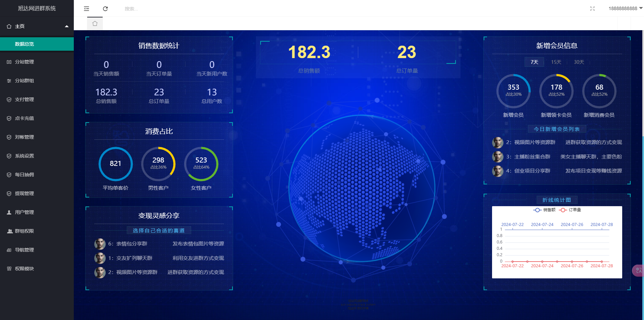Click the 对帐管理 shield icon
The width and height of the screenshot is (644, 320).
click(9, 137)
